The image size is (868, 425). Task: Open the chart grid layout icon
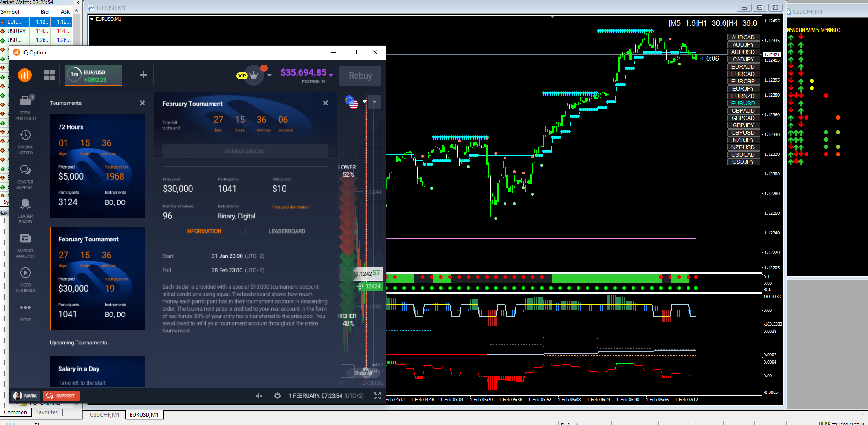click(49, 75)
